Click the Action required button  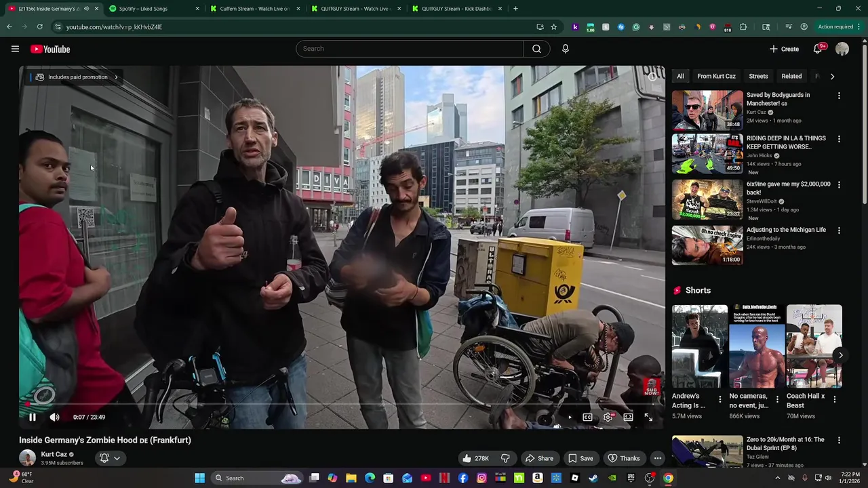pos(840,27)
